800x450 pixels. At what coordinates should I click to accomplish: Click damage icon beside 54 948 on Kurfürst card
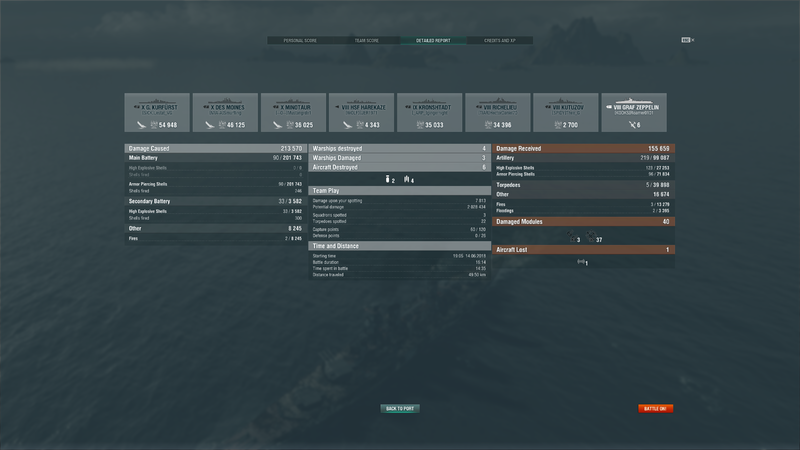coord(154,125)
